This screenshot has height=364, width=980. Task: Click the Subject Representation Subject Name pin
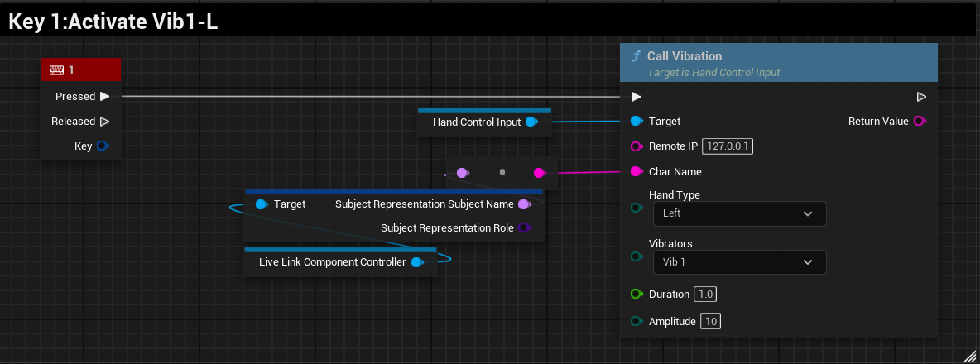coord(523,204)
